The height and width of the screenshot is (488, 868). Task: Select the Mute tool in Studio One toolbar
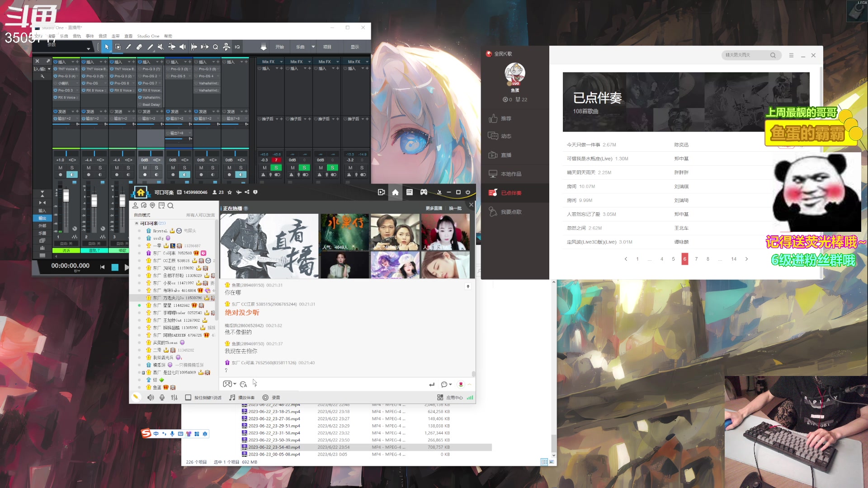point(160,47)
